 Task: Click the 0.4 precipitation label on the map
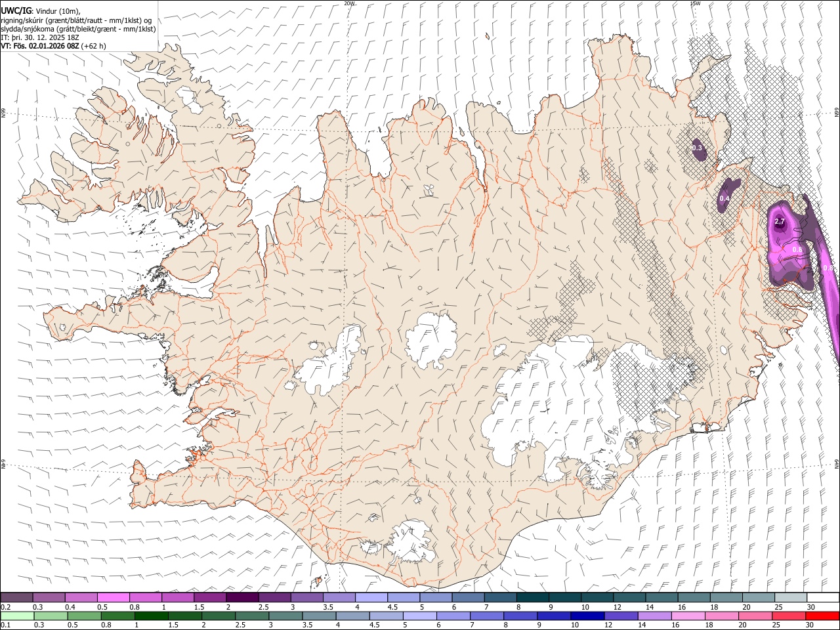coord(724,198)
